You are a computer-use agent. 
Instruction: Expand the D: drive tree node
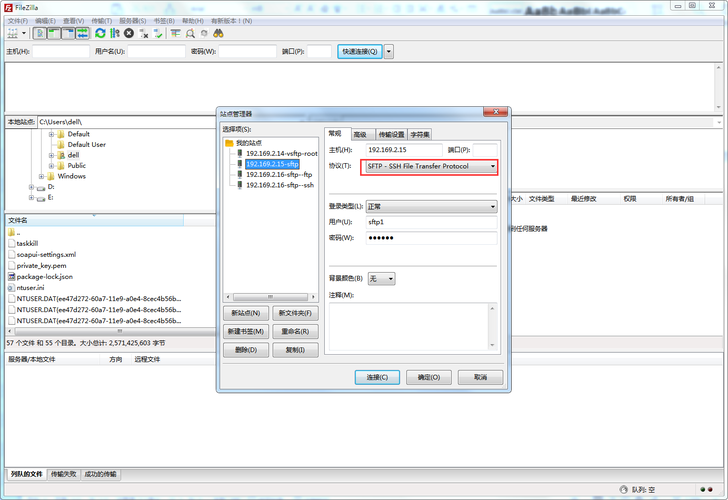click(x=31, y=187)
